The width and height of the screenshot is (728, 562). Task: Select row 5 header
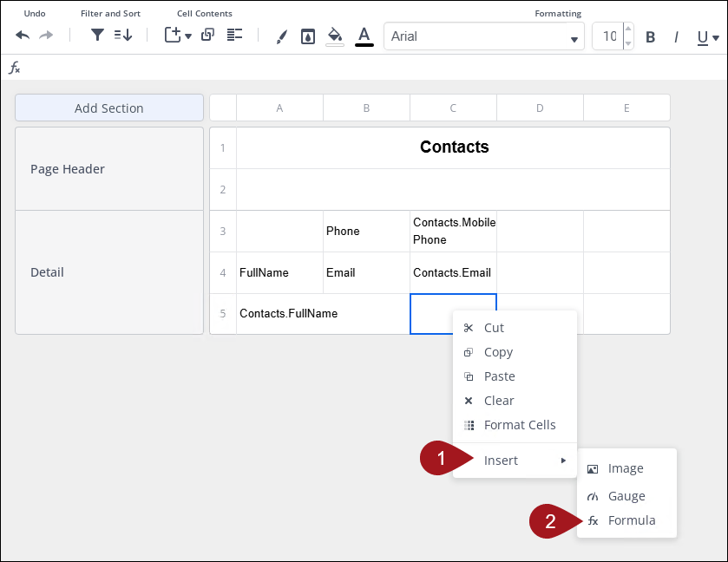click(x=223, y=314)
